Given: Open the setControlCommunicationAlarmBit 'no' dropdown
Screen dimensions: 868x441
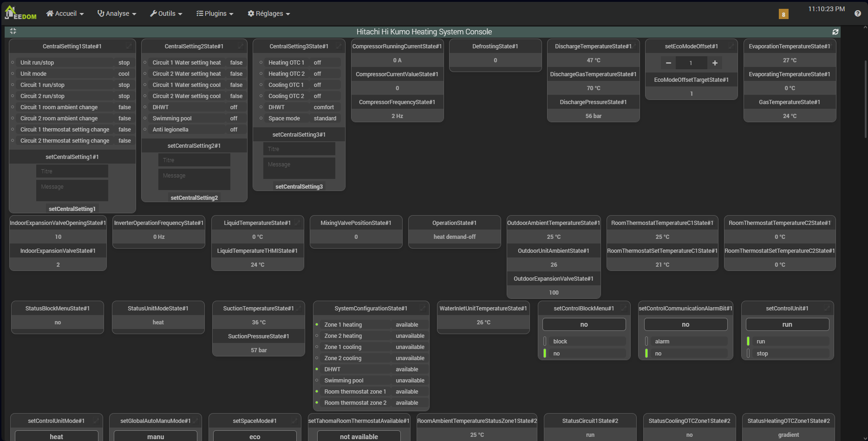Looking at the screenshot, I should click(685, 324).
